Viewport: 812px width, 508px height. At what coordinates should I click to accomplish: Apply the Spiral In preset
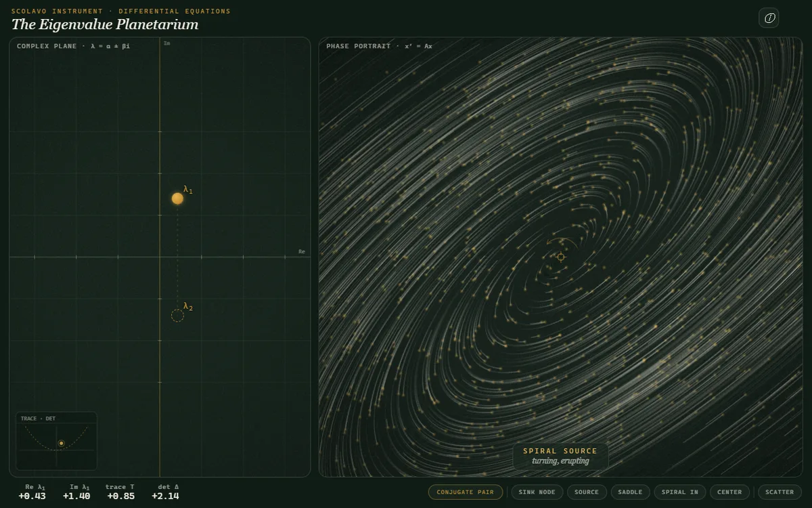[x=679, y=492]
